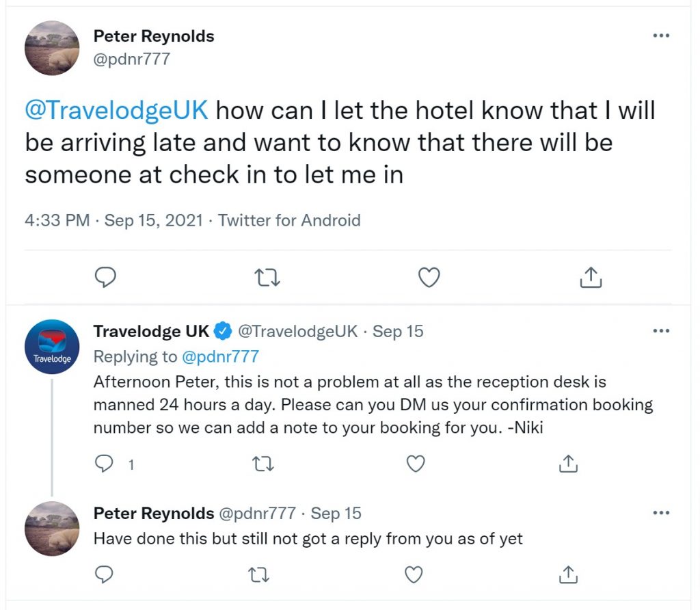
Task: Retweet the main tweet about arriving late
Action: [267, 278]
